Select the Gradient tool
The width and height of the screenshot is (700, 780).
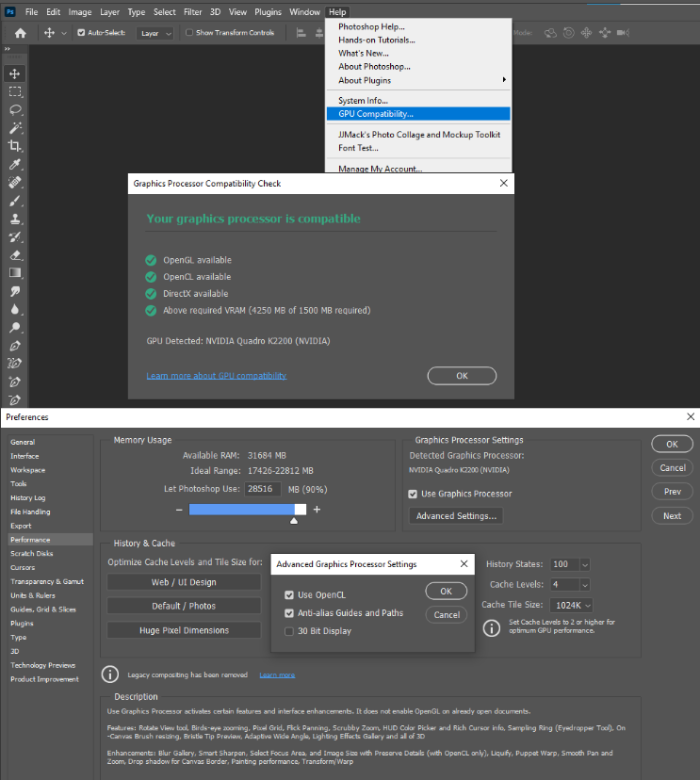[15, 273]
